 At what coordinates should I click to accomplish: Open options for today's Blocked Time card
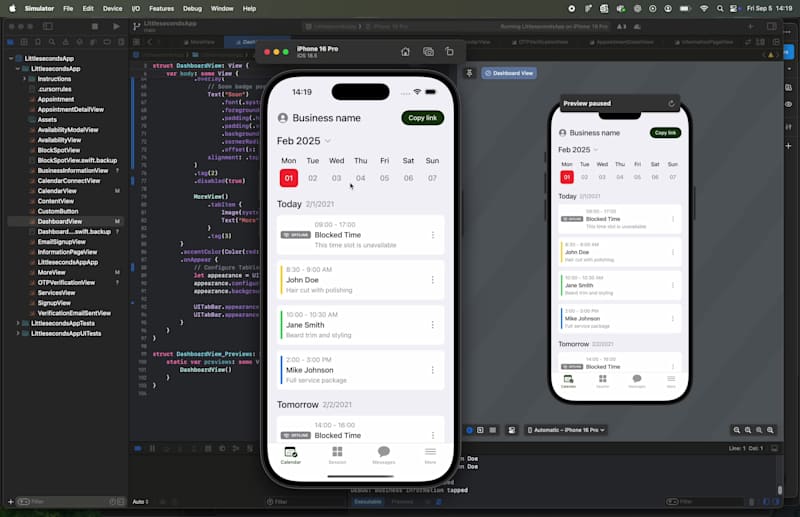pos(433,235)
